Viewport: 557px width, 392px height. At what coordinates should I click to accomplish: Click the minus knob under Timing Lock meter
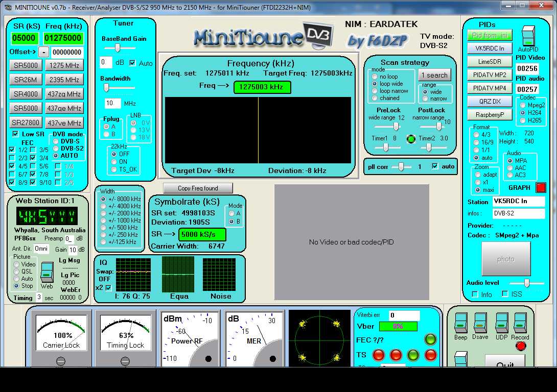pyautogui.click(x=125, y=361)
